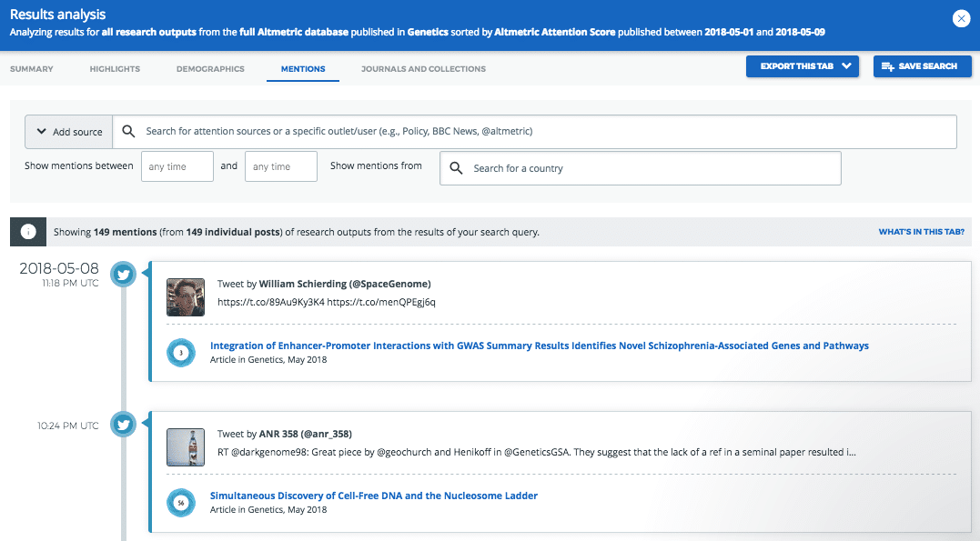Viewport: 980px width, 541px height.
Task: Open the What's in this tab? link
Action: pyautogui.click(x=921, y=232)
